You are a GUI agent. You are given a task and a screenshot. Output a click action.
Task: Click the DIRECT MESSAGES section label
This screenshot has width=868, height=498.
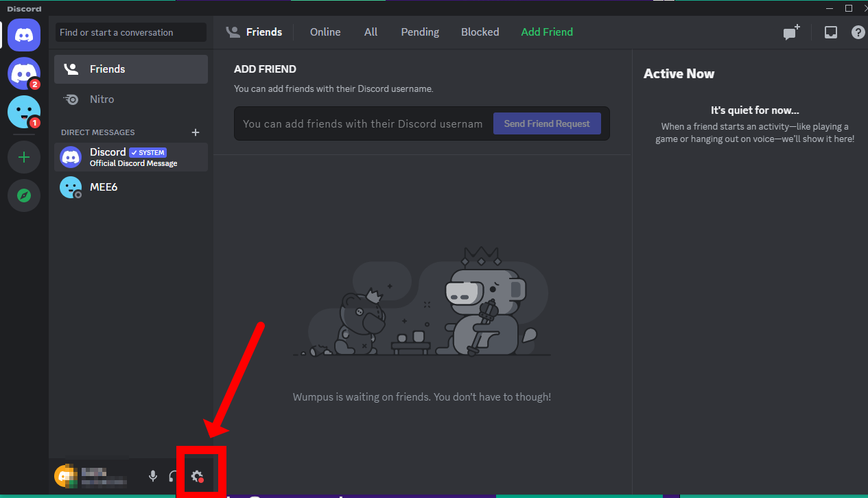pos(98,132)
